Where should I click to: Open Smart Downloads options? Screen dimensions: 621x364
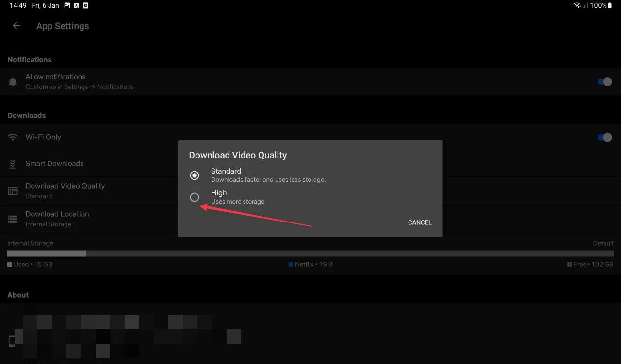pyautogui.click(x=54, y=163)
